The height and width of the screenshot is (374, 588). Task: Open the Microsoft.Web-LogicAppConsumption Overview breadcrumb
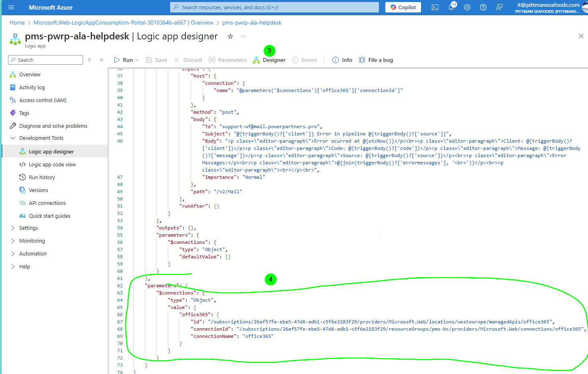(124, 22)
